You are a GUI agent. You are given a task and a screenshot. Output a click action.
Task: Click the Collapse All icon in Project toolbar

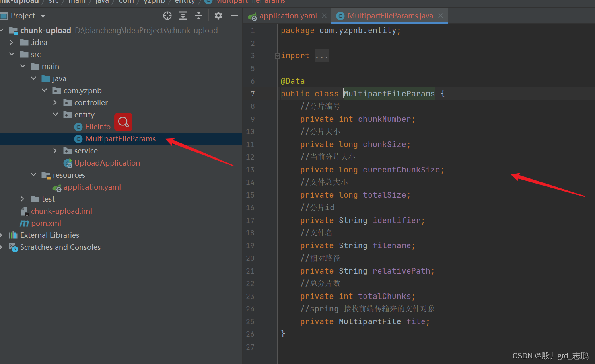pyautogui.click(x=199, y=16)
